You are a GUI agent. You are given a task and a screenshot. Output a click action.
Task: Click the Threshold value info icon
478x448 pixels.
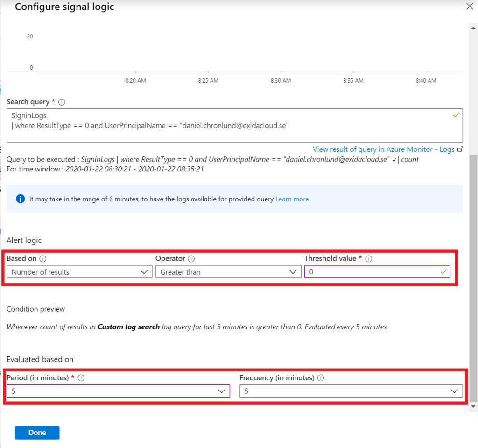pyautogui.click(x=369, y=258)
